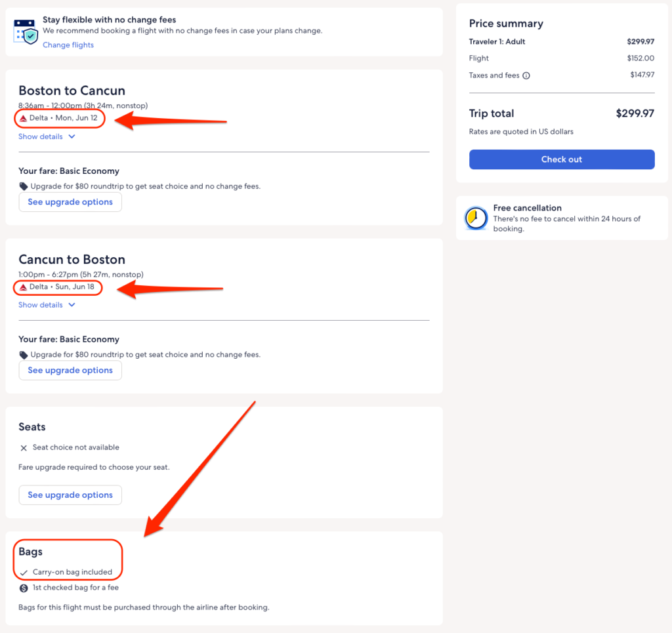This screenshot has height=633, width=672.
Task: Click the Delta logo on Boston to Cancun flight
Action: 23,118
